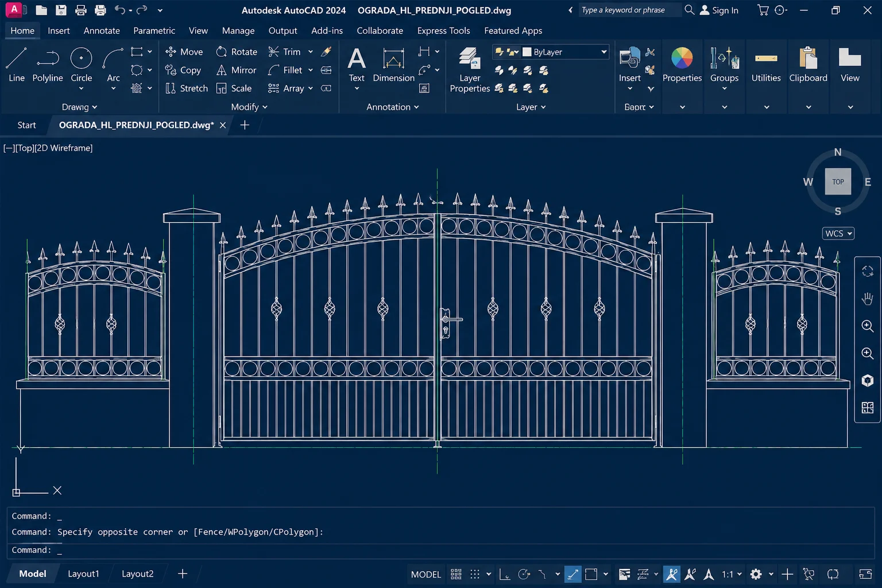Open the WCS coordinate system dropdown
This screenshot has height=588, width=882.
(x=838, y=233)
